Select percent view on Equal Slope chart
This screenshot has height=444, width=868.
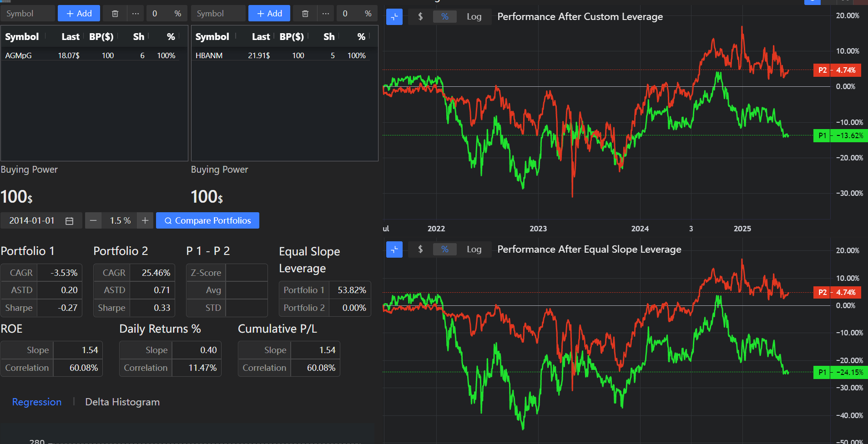coord(445,249)
